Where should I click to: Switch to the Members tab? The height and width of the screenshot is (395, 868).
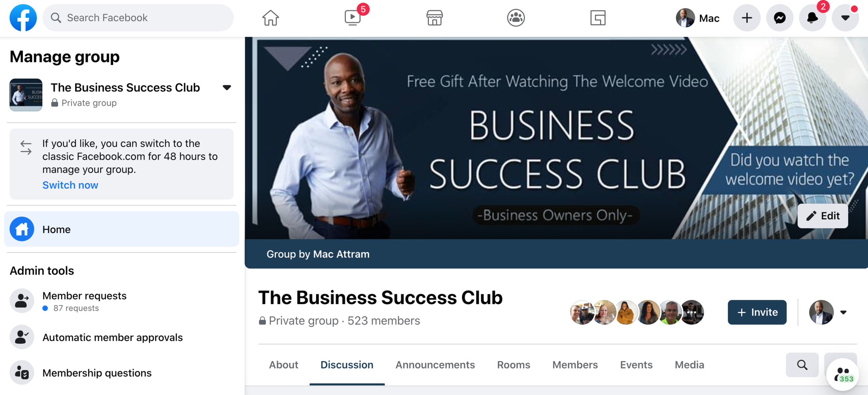[575, 365]
